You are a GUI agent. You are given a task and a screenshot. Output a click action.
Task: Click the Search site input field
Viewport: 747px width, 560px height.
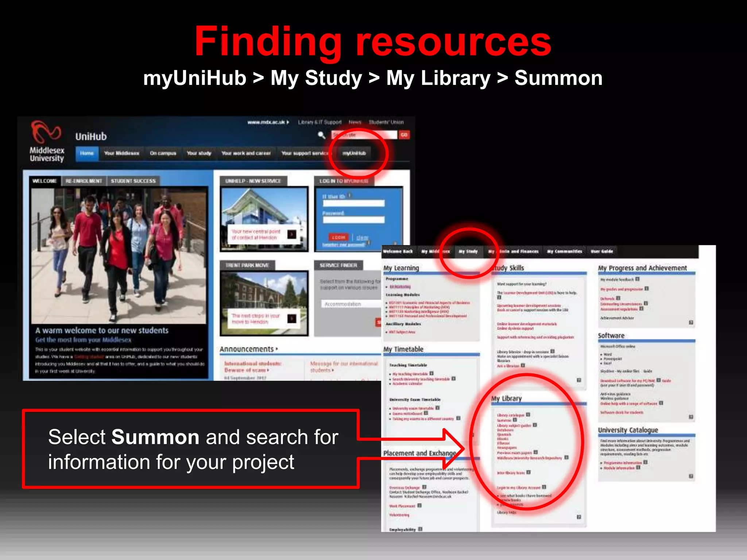[364, 135]
